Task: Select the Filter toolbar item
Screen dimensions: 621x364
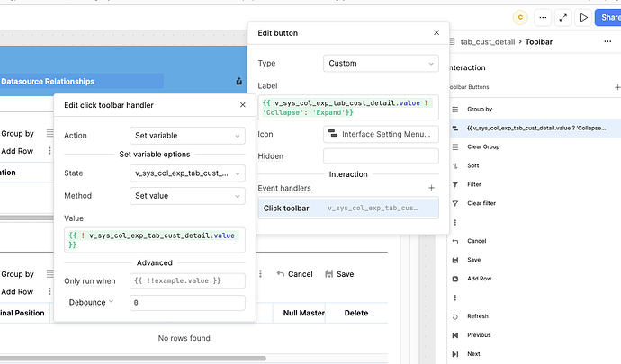Action: tap(535, 184)
